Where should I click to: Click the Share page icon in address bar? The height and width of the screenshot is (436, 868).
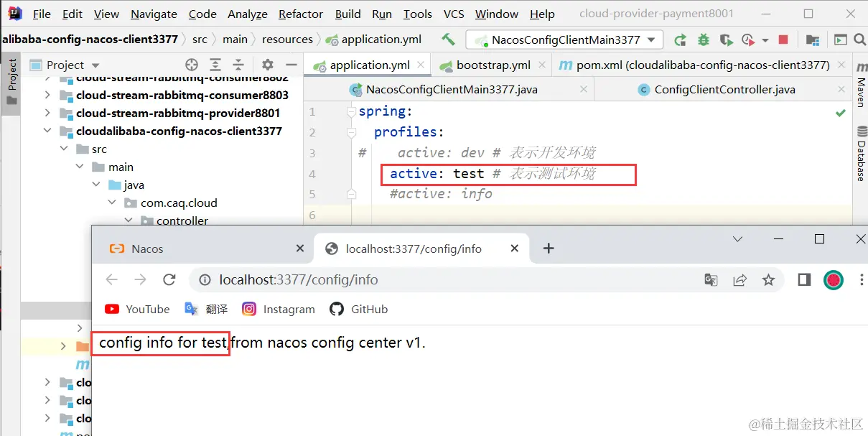(x=739, y=279)
